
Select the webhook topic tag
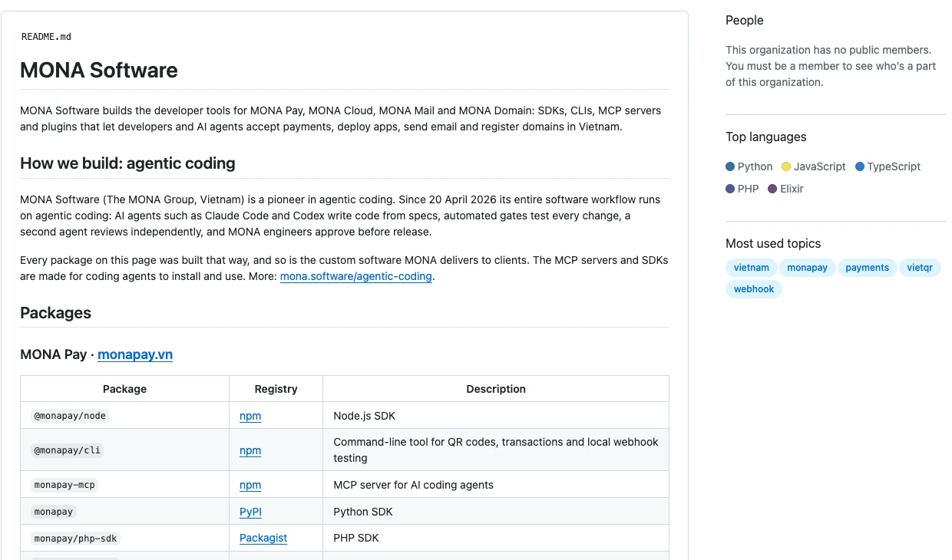pos(754,289)
